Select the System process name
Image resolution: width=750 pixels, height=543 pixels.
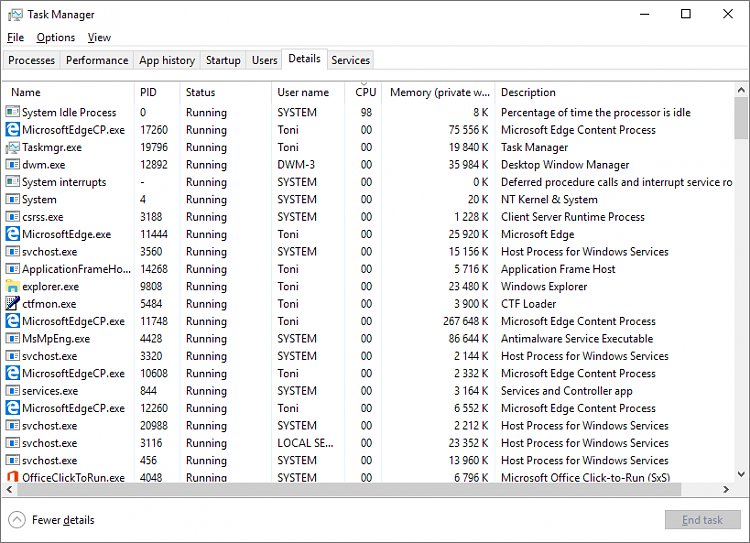coord(39,199)
